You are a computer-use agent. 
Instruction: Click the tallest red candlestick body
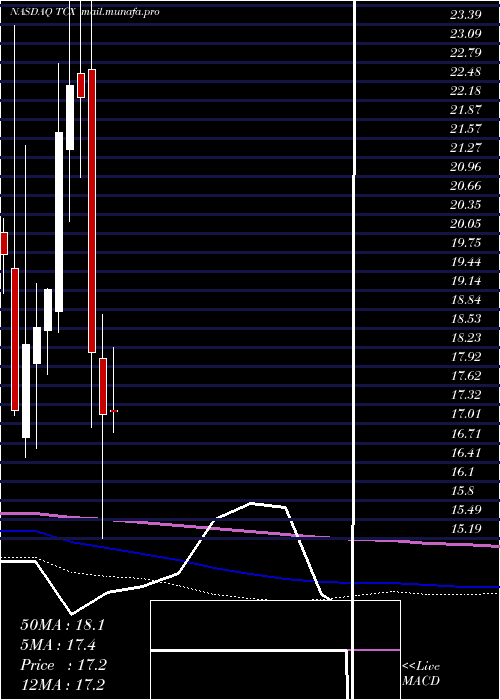coord(92,211)
